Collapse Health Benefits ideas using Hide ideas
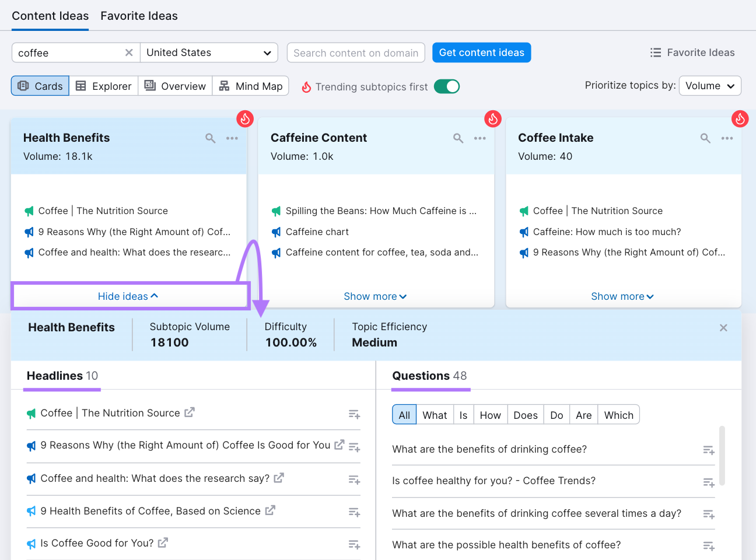Screen dimensions: 756x560 coord(128,296)
